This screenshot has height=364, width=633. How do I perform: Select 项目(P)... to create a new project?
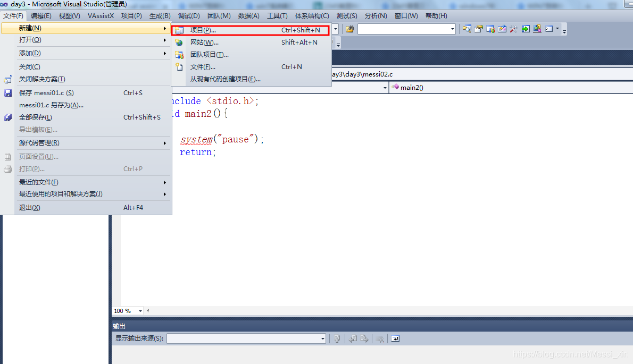click(251, 30)
